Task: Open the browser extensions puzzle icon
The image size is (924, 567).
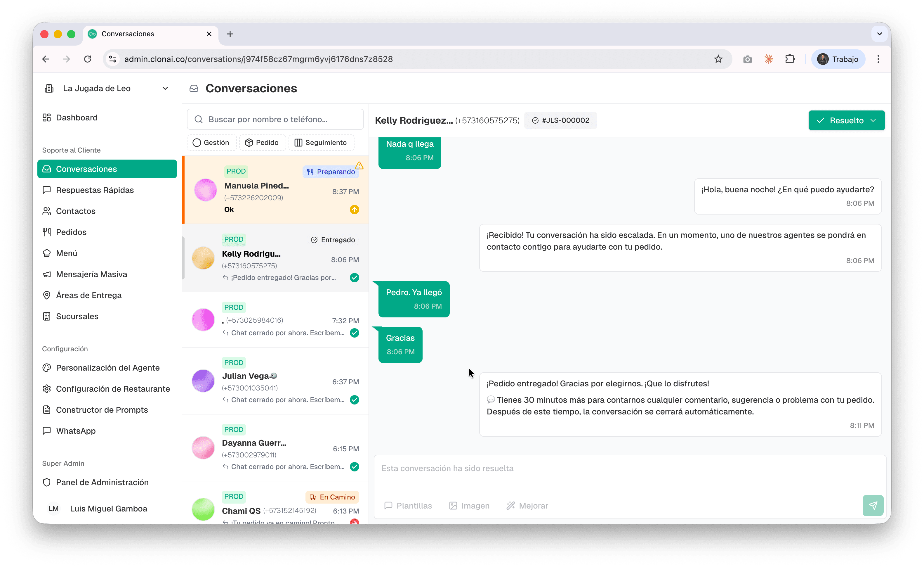Action: pos(790,59)
